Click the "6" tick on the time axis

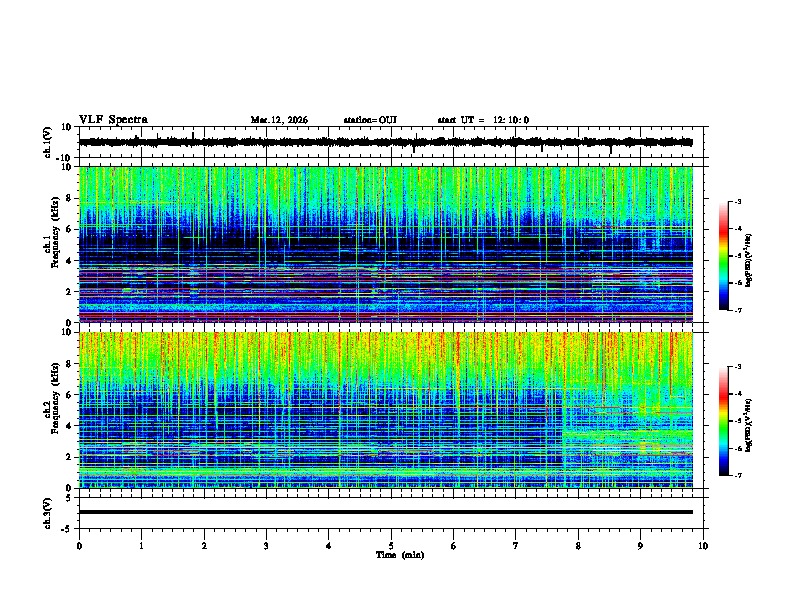point(454,546)
